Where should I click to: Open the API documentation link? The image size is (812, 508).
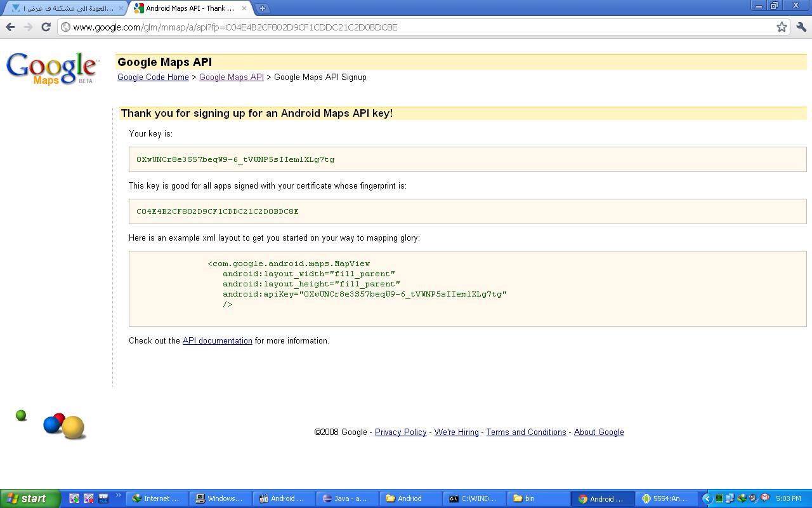(217, 340)
